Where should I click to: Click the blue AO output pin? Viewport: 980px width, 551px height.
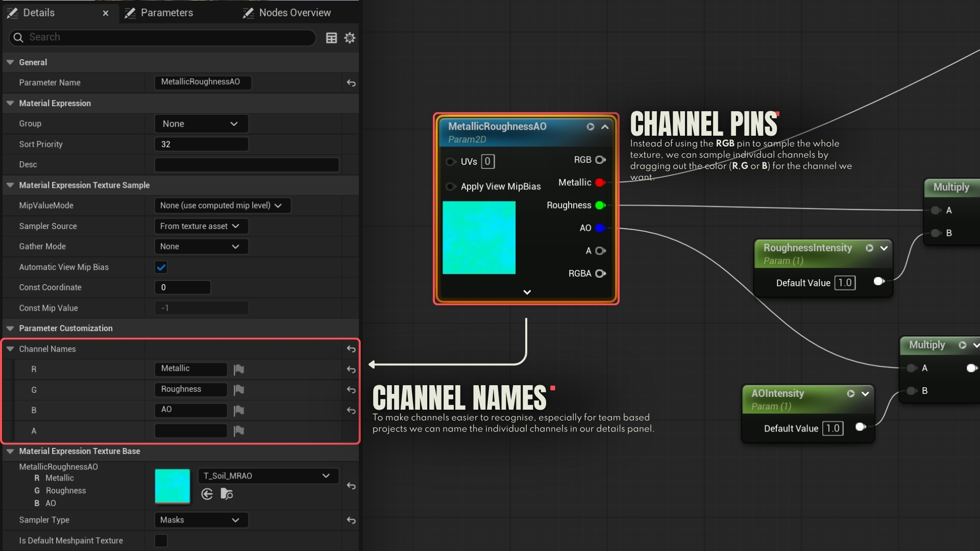(600, 228)
